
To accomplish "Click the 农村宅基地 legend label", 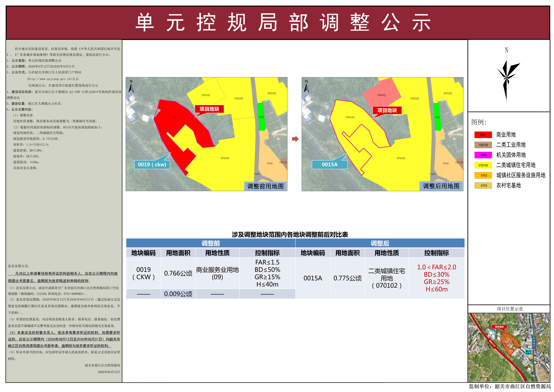I will (x=508, y=185).
